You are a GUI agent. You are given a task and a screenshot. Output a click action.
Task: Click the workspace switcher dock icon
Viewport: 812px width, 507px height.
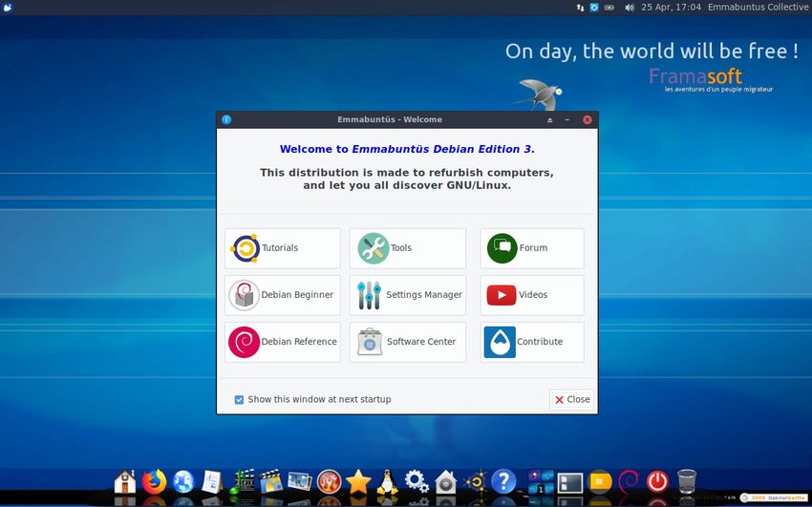[x=541, y=481]
